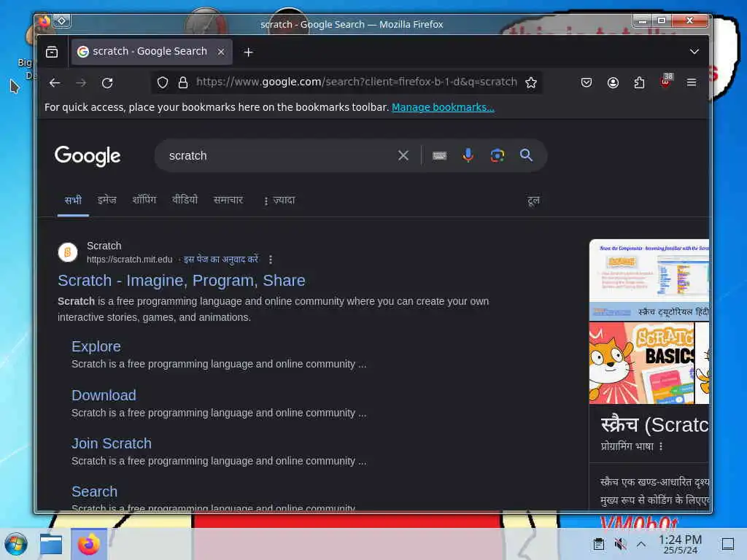The width and height of the screenshot is (747, 560).
Task: Open a new tab with plus button
Action: [x=248, y=52]
